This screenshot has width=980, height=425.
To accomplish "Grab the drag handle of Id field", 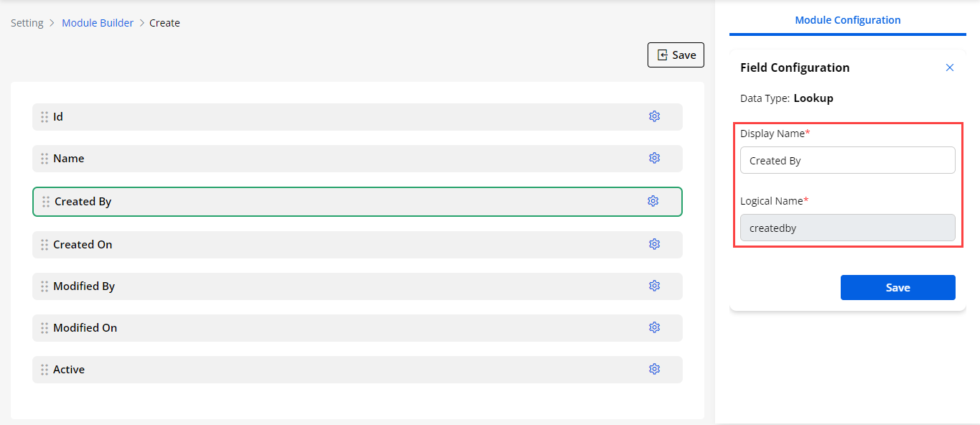I will [45, 117].
